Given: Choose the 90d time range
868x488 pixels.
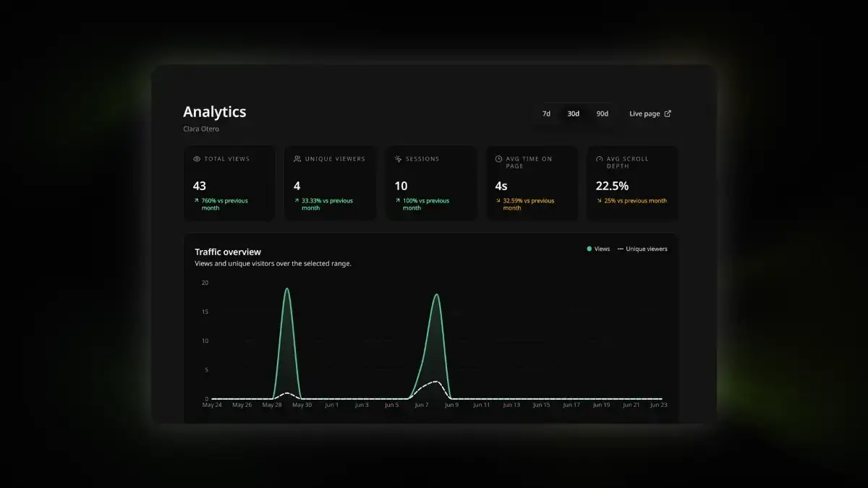Looking at the screenshot, I should 602,114.
